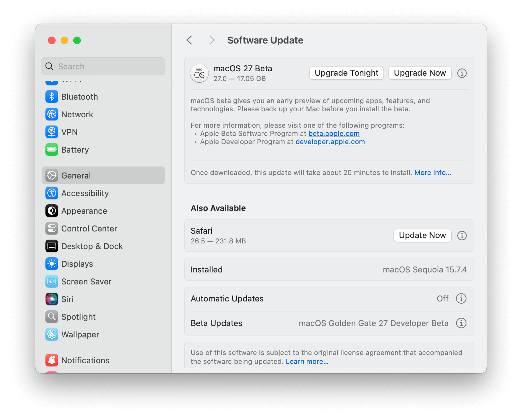Viewport: 522px width, 420px height.
Task: Click the Bluetooth icon in sidebar
Action: pos(52,96)
